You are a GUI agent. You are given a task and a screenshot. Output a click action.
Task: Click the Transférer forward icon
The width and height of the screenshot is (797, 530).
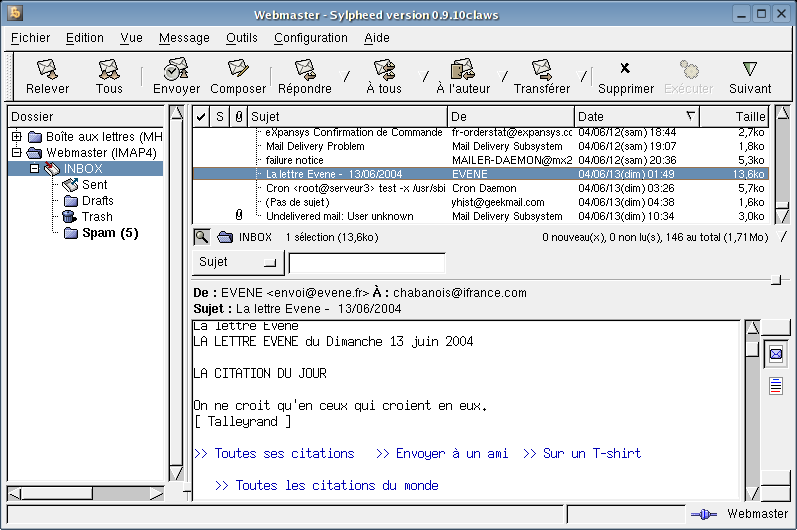[x=542, y=69]
